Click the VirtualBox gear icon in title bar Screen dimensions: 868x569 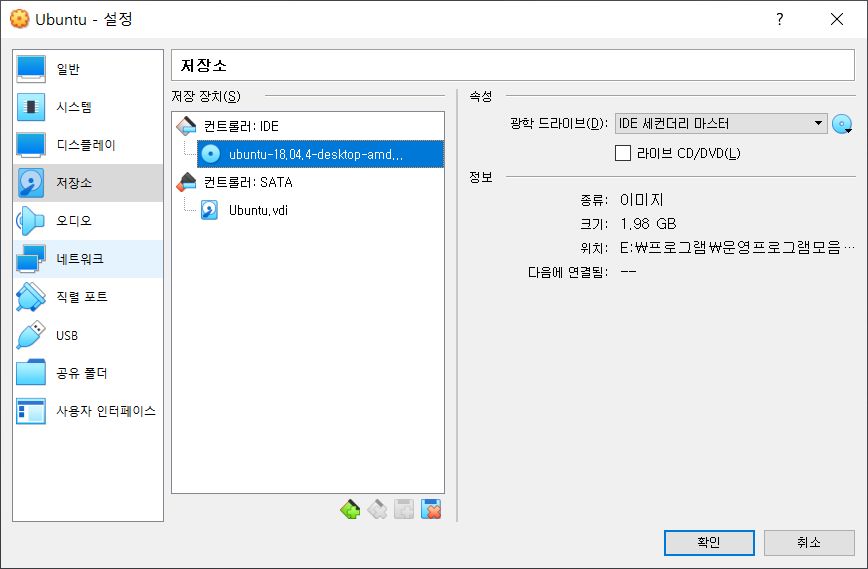click(x=19, y=19)
